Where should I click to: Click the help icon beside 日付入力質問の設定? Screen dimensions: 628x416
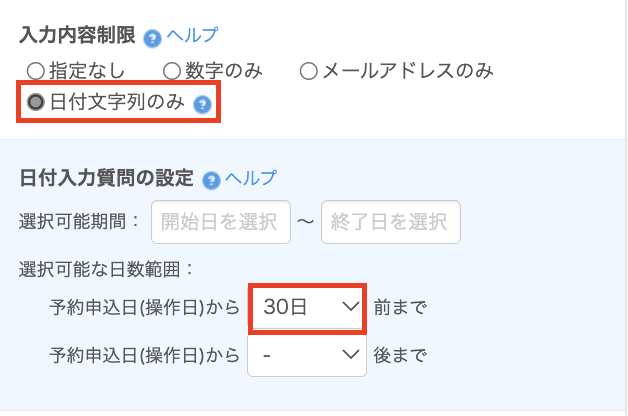coord(211,180)
